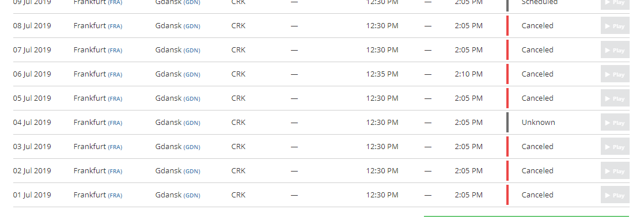Image resolution: width=644 pixels, height=217 pixels.
Task: Click the 2:10 PM arrival time
Action: (x=469, y=74)
